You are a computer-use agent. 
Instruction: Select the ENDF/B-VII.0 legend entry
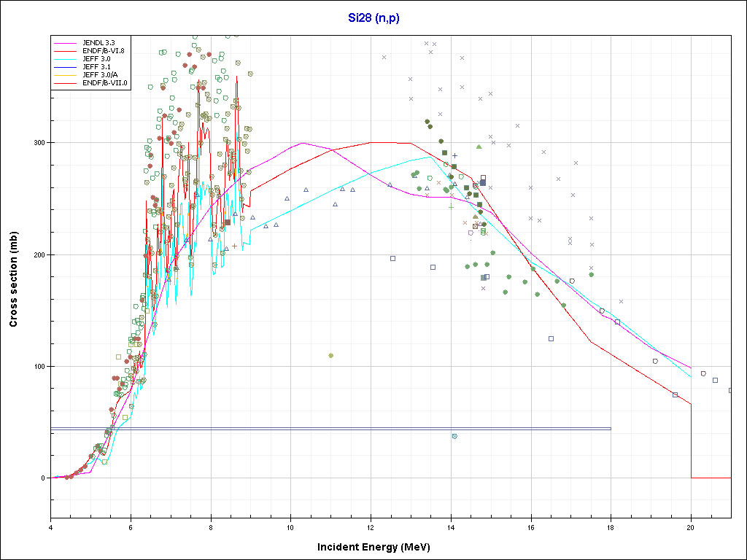pyautogui.click(x=105, y=83)
